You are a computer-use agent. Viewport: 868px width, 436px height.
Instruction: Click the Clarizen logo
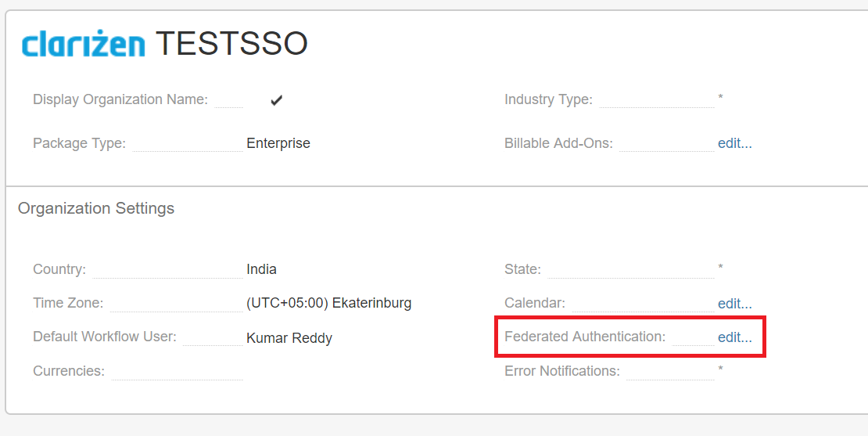pyautogui.click(x=83, y=45)
